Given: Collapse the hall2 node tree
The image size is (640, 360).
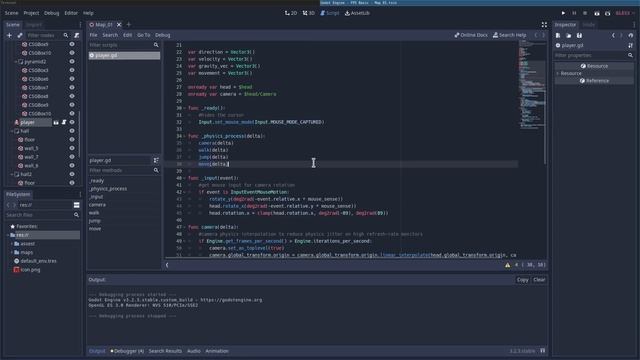Looking at the screenshot, I should (12, 174).
